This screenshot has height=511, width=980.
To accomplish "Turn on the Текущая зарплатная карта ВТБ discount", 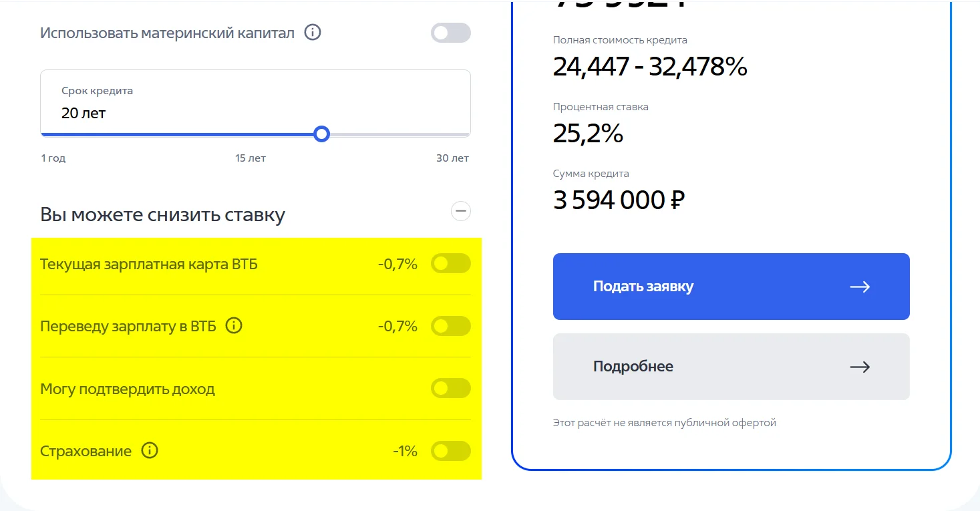I will click(450, 263).
